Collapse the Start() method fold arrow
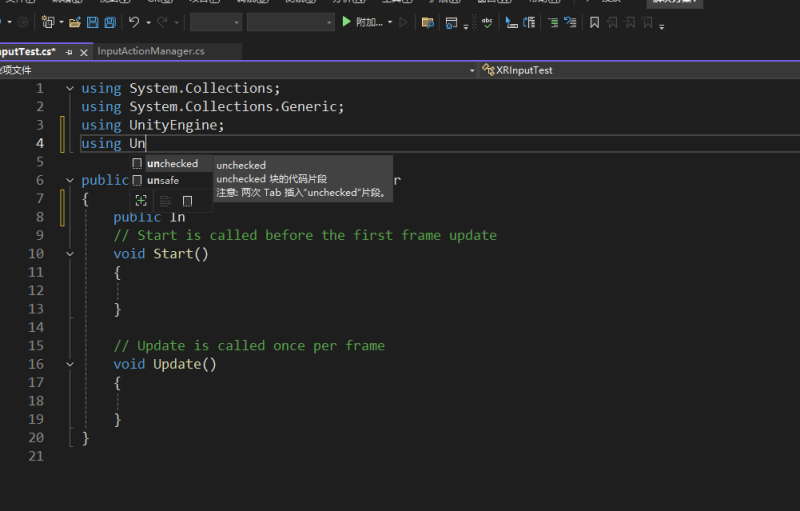The image size is (800, 511). [x=70, y=254]
